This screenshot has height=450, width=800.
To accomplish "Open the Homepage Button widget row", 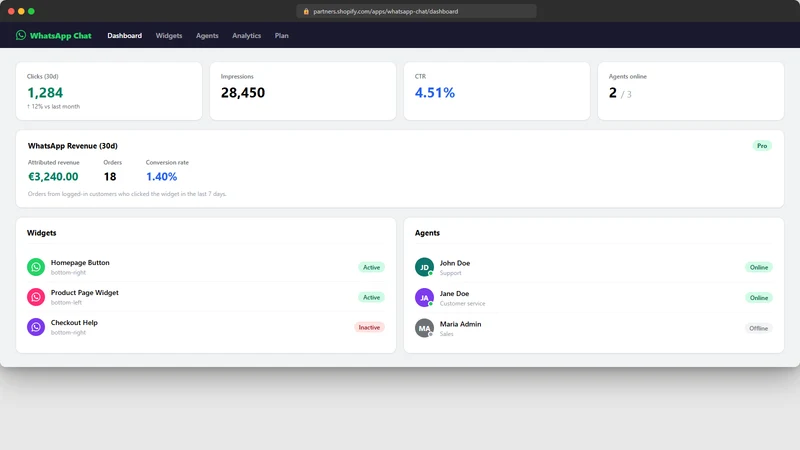I will [206, 267].
